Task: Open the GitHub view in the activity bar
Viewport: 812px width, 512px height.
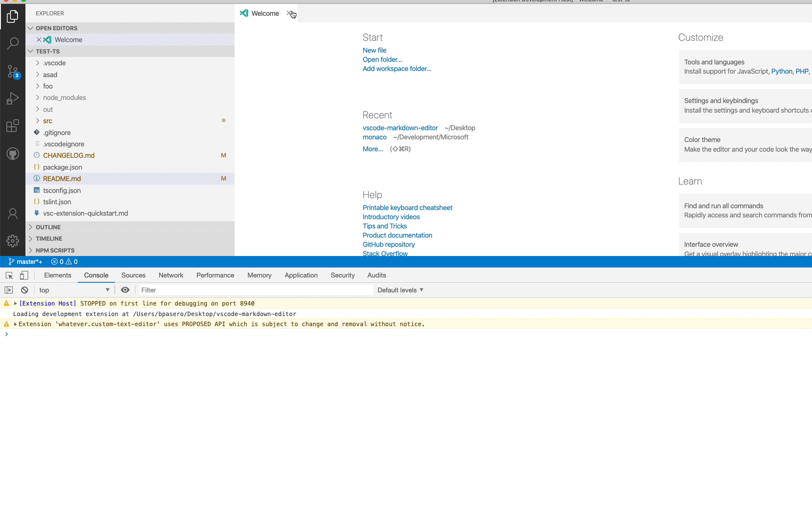Action: tap(13, 153)
